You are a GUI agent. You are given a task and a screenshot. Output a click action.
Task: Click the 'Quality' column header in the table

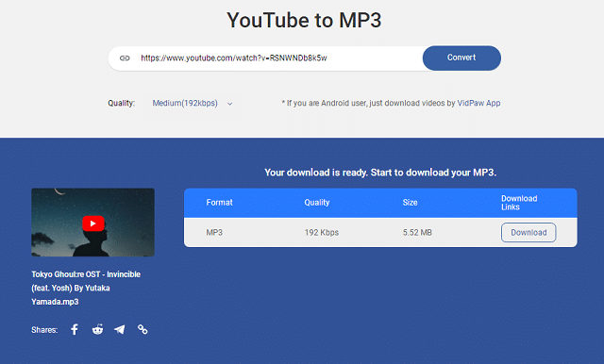click(x=317, y=203)
